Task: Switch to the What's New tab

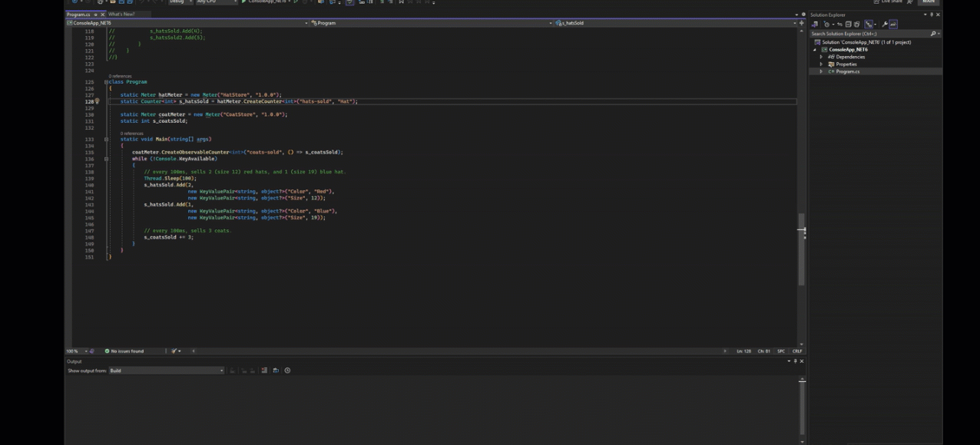Action: (x=121, y=14)
